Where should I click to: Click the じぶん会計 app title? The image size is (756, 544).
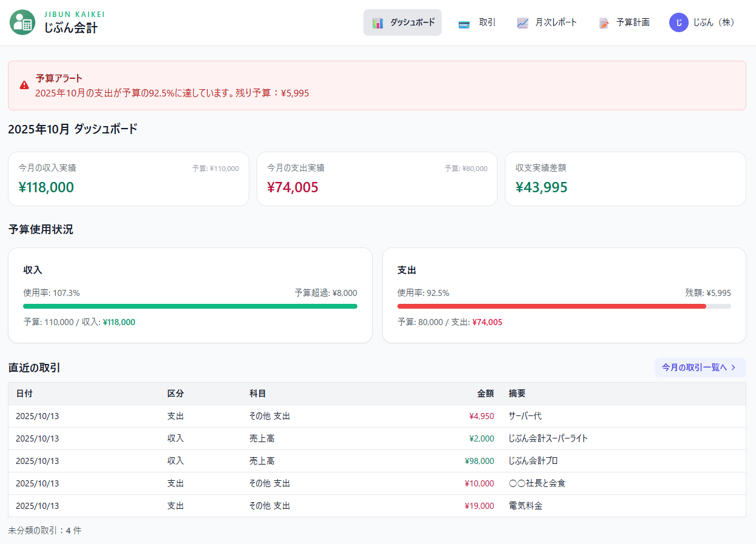[x=70, y=28]
